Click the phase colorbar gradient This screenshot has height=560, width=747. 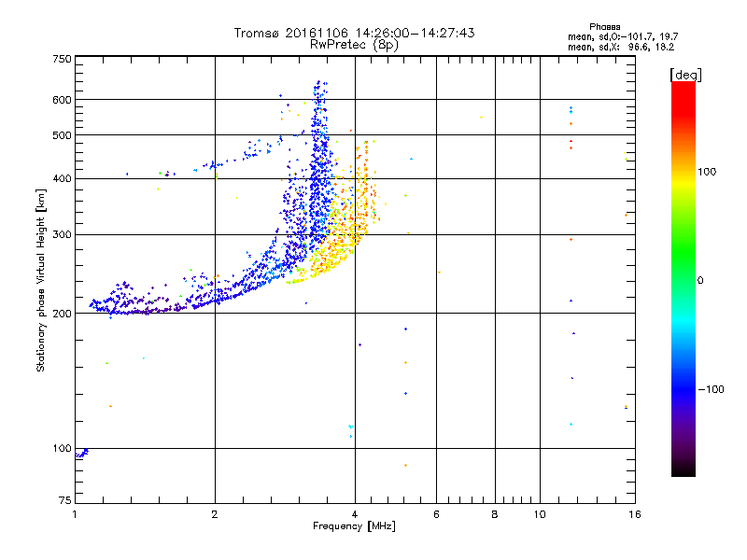point(684,278)
